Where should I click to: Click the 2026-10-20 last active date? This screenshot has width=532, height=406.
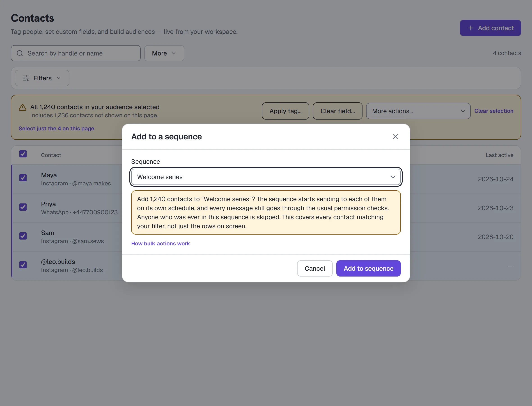click(495, 237)
